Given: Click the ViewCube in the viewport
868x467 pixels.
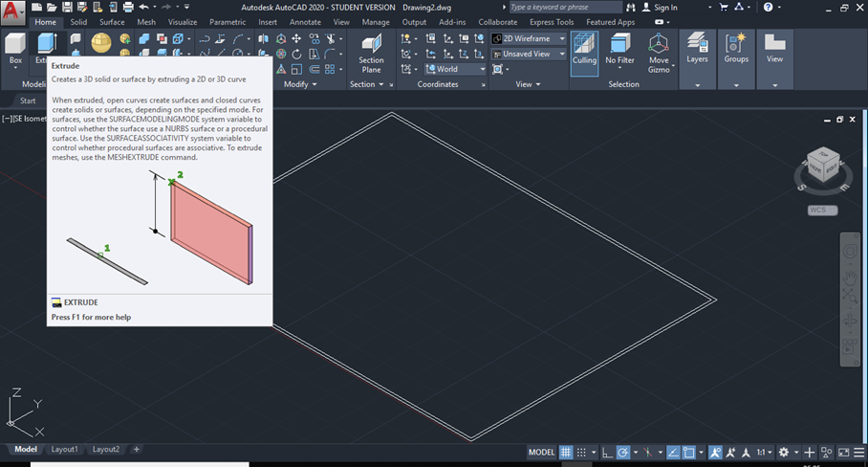Looking at the screenshot, I should [823, 166].
